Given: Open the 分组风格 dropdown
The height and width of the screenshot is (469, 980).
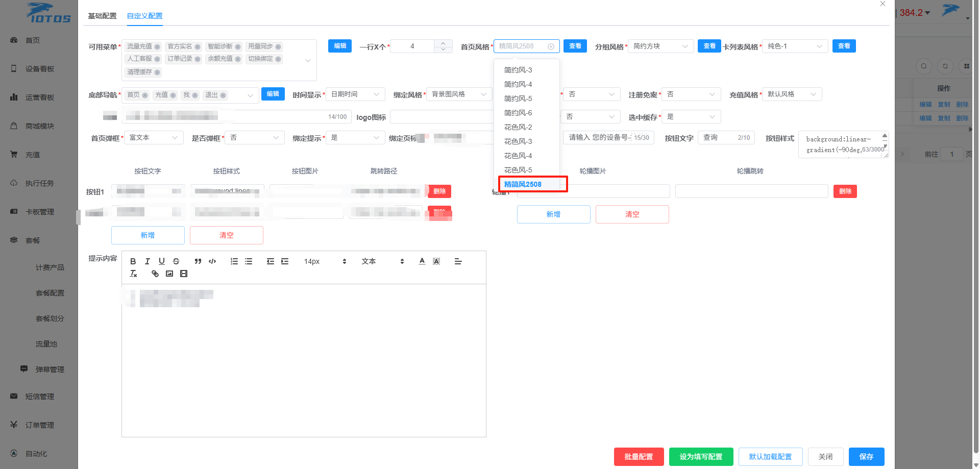Looking at the screenshot, I should coord(661,46).
